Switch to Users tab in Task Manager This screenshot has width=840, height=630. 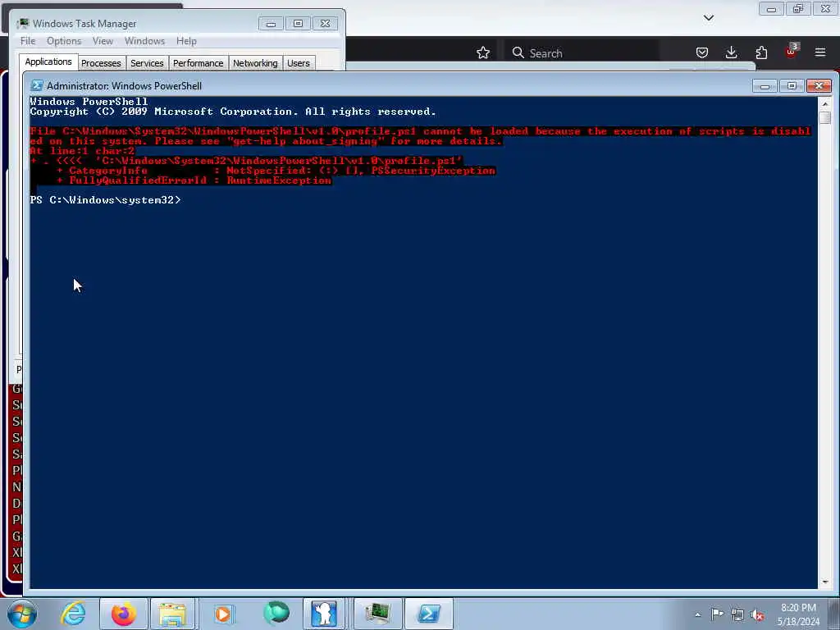coord(299,63)
